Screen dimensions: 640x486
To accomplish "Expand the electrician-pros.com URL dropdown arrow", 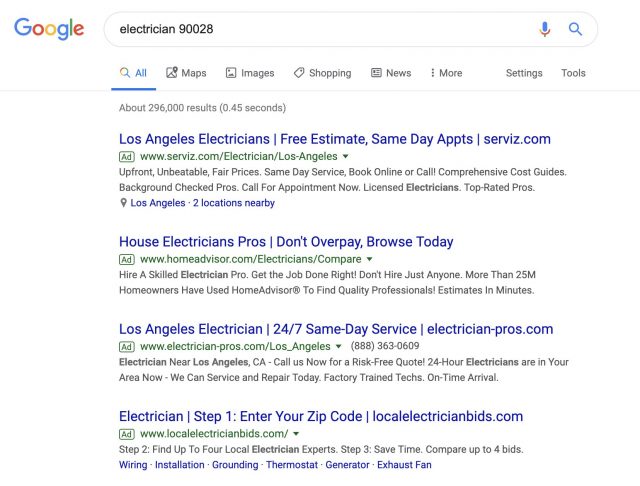I will 339,347.
